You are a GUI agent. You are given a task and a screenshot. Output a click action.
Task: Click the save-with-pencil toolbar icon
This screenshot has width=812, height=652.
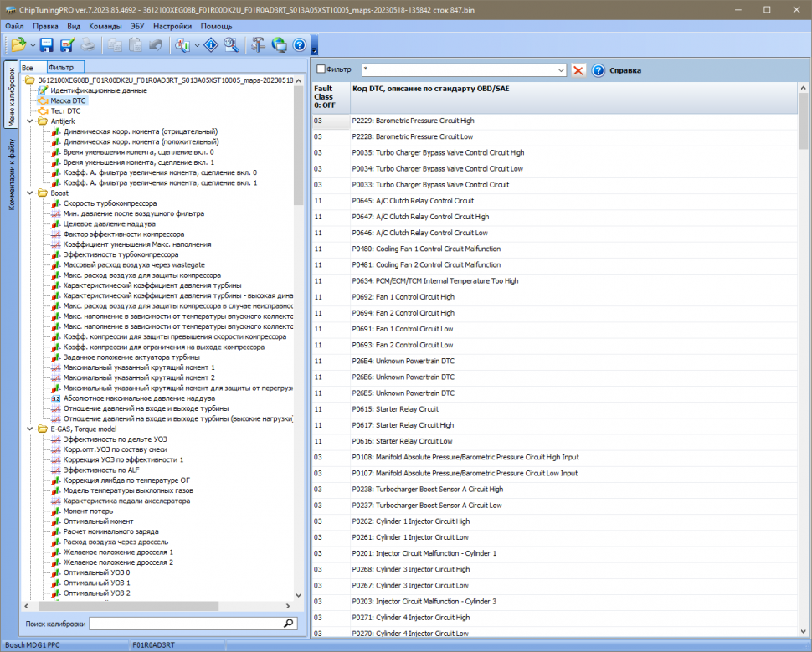click(67, 45)
